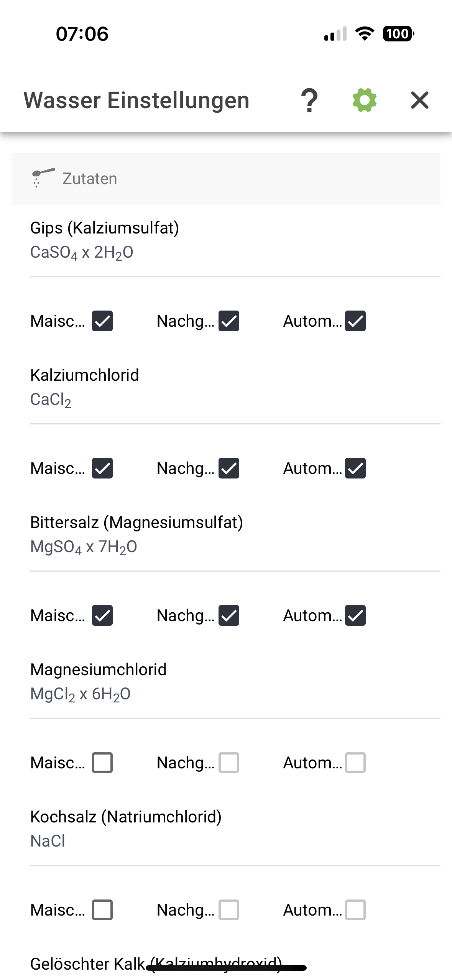Tap the clock time in status bar

[82, 34]
